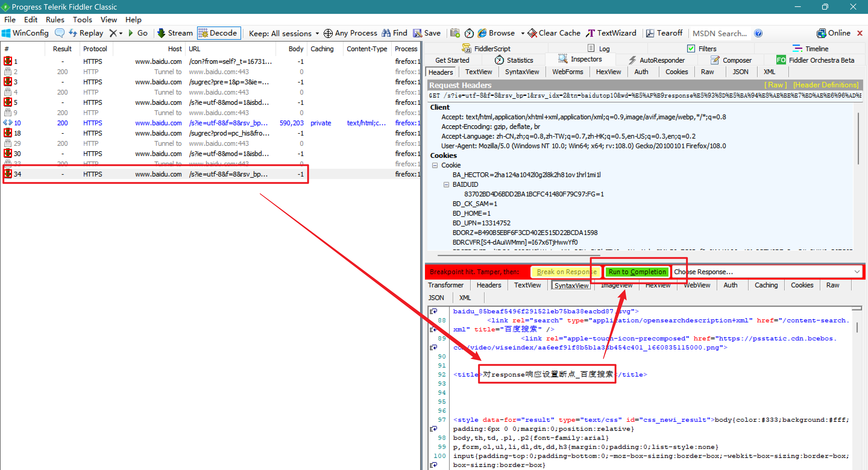Sort sessions by Content-Type column
The image size is (868, 470).
pos(366,49)
